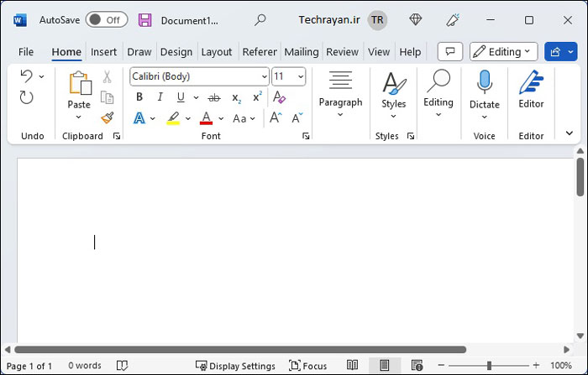This screenshot has height=375, width=588.
Task: Open Change Case Aa dropdown
Action: [244, 119]
